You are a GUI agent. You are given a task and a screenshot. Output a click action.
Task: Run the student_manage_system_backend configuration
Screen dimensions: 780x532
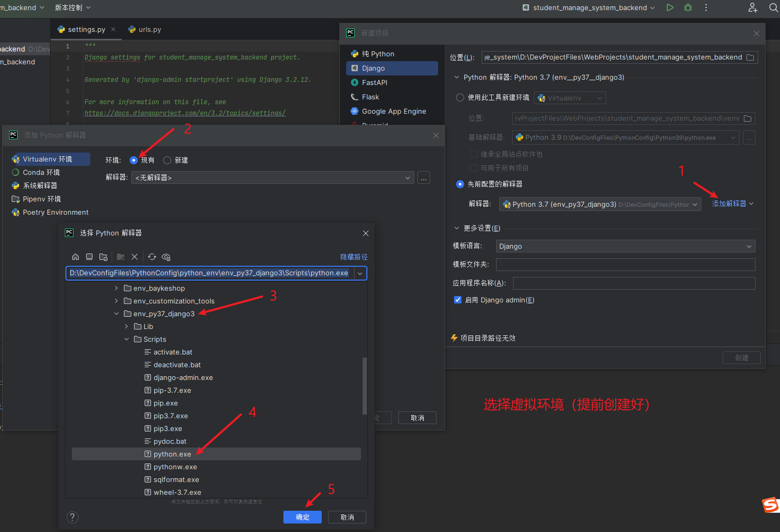(x=670, y=7)
